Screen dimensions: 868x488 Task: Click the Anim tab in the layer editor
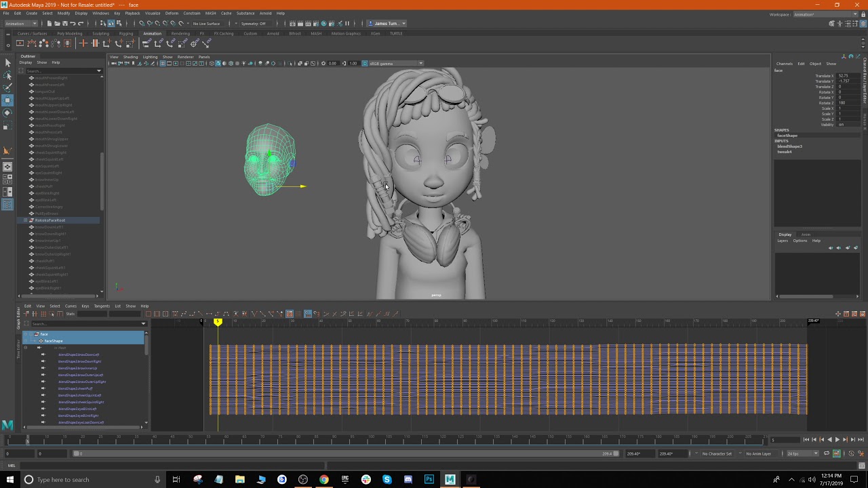click(x=806, y=235)
